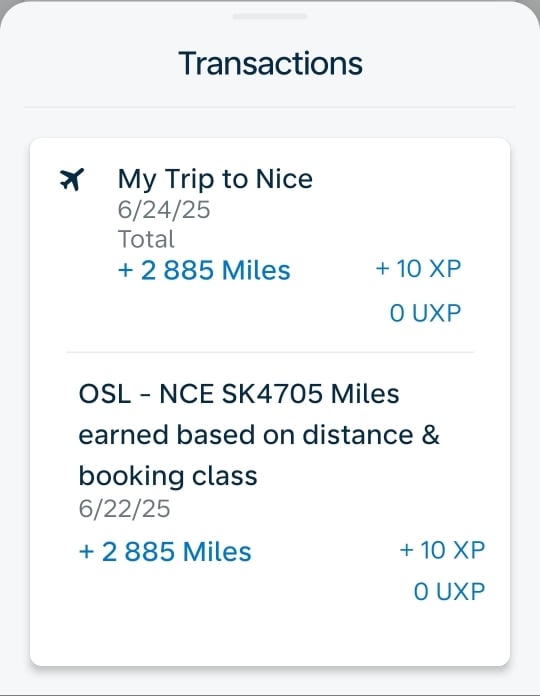Screen dimensions: 540x696
Task: Tap the divider between total and flight
Action: [270, 352]
